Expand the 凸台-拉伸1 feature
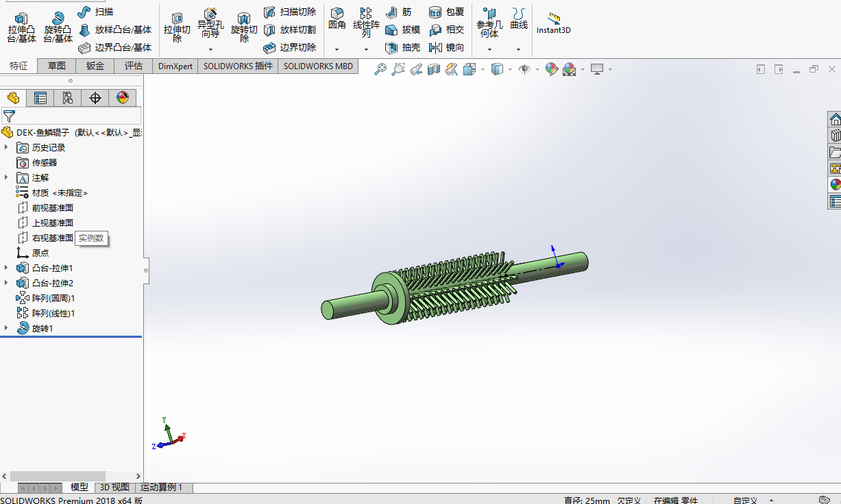 [6, 268]
